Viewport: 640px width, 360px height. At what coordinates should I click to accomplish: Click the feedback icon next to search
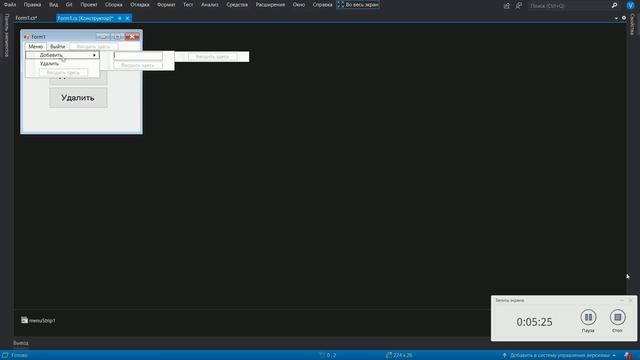click(x=518, y=6)
